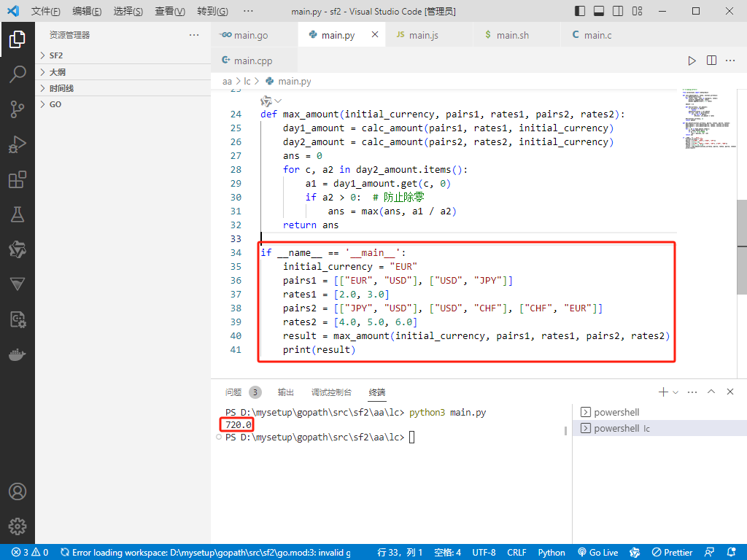Screen dimensions: 747x560
Task: Open the Customize Layout button
Action: click(x=637, y=11)
